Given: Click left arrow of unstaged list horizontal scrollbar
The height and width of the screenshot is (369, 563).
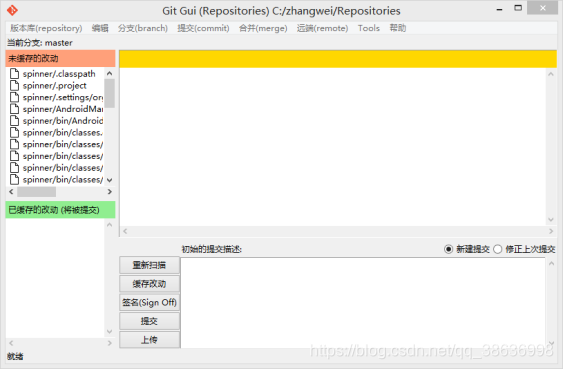Looking at the screenshot, I should (11, 192).
